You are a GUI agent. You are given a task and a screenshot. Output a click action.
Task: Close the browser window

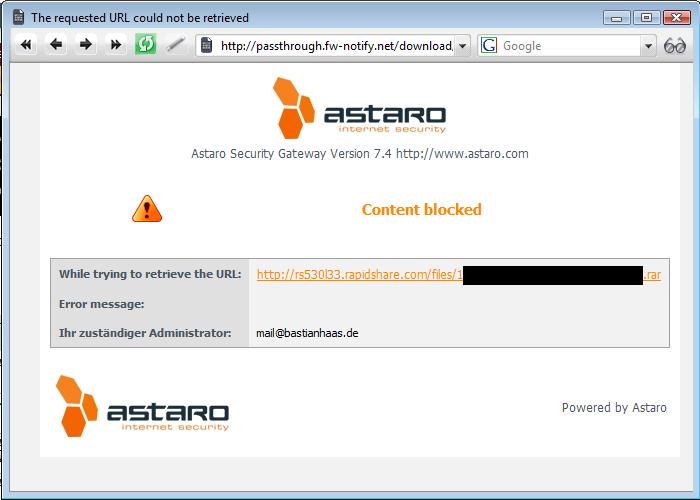[676, 18]
